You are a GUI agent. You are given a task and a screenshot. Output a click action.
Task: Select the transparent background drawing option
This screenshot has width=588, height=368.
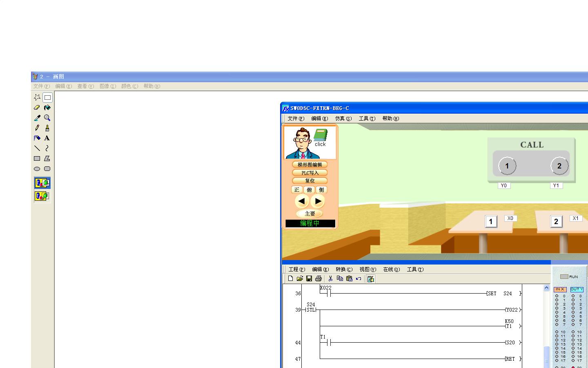(x=42, y=196)
